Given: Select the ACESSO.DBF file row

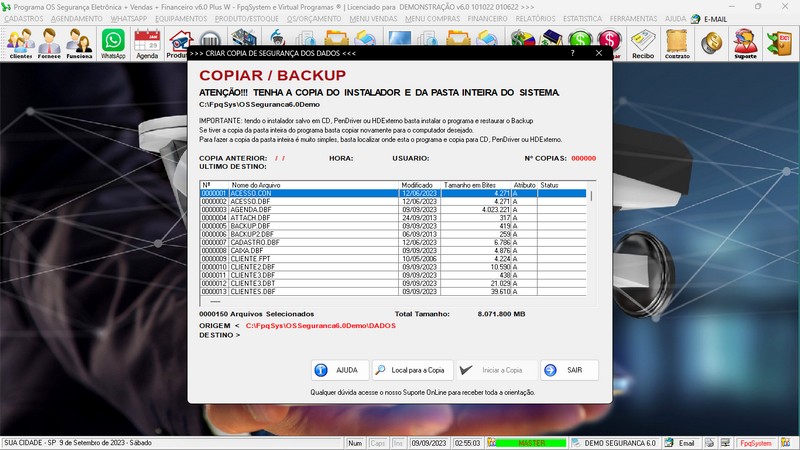Looking at the screenshot, I should coord(393,202).
